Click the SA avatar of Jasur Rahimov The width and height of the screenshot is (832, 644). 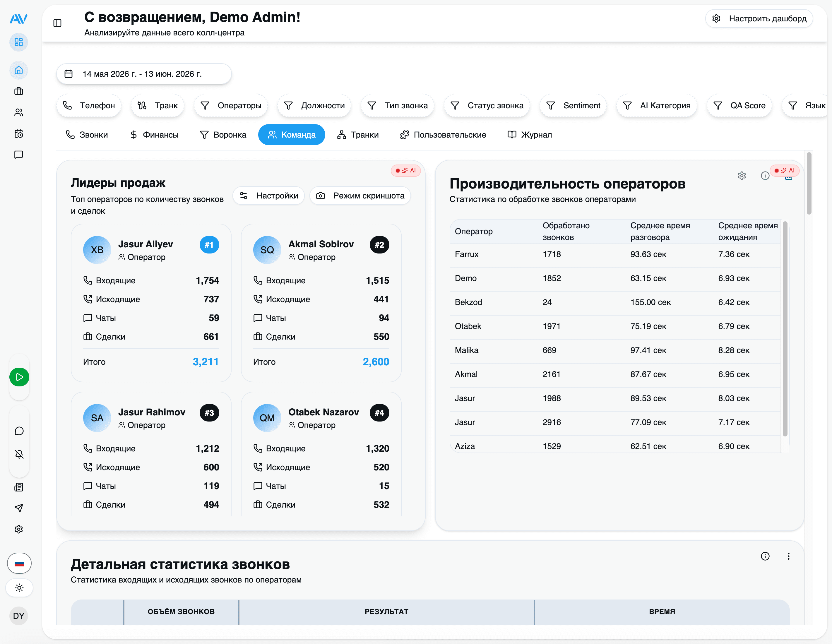97,418
